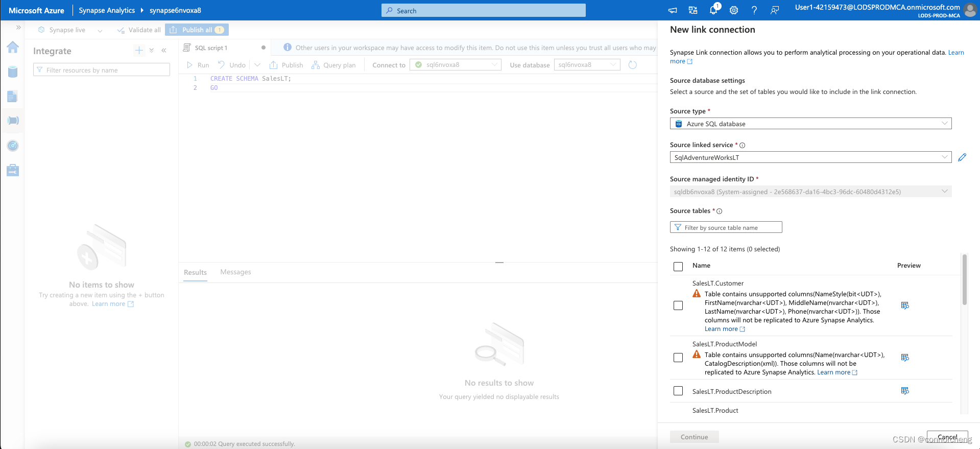Open the Source managed identity ID dropdown

point(810,192)
